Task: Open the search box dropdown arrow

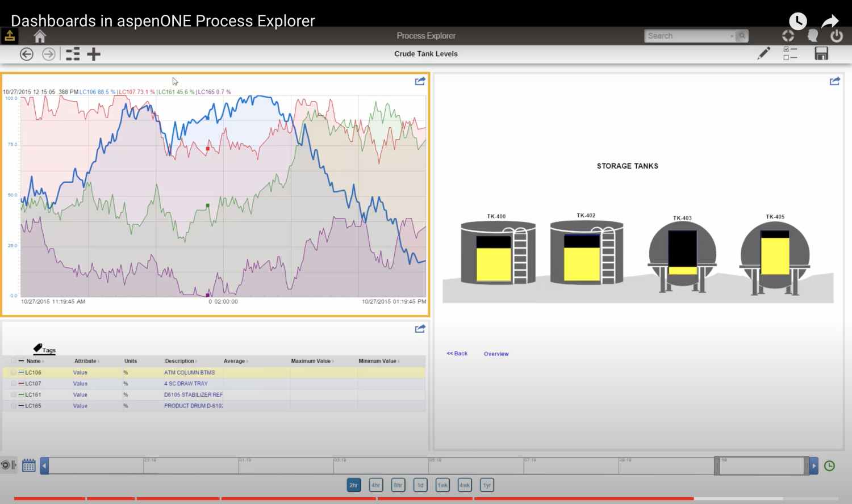Action: 732,36
